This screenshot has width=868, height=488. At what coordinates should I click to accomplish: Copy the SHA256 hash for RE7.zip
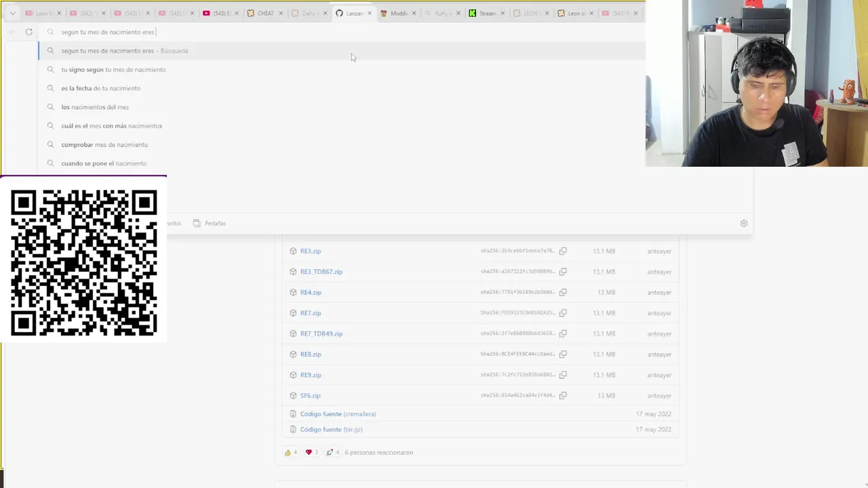[563, 313]
